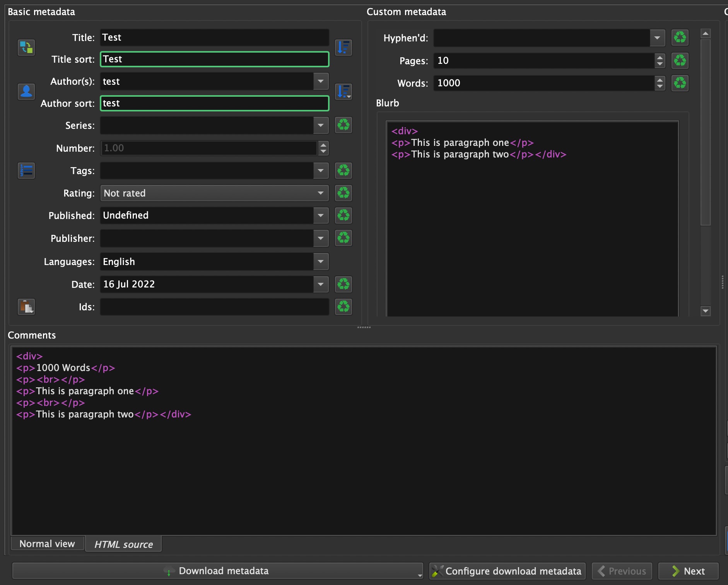The image size is (728, 585).
Task: Open the tag editor icon beside Tags
Action: (26, 171)
